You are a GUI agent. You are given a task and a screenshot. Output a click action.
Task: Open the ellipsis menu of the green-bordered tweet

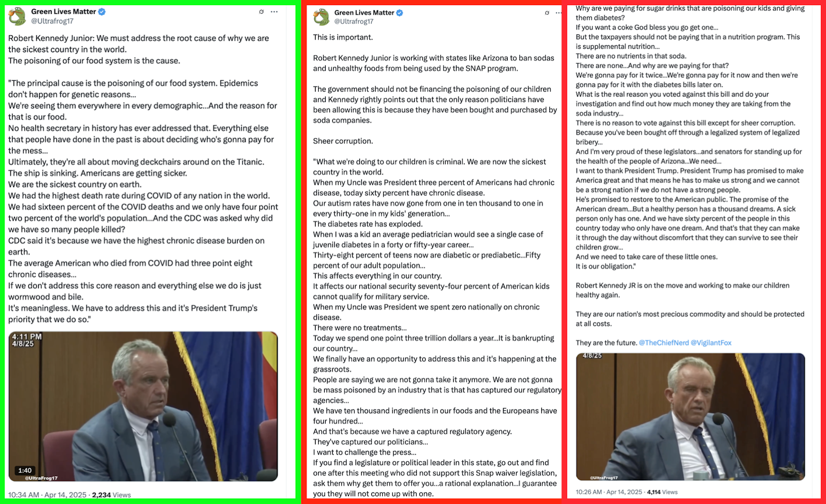274,12
